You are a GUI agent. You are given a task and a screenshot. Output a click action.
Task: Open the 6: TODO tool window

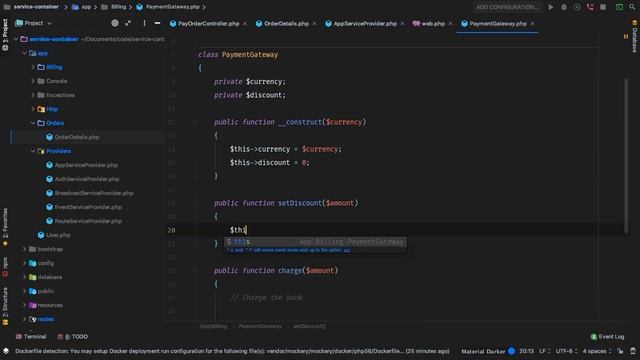tap(73, 337)
